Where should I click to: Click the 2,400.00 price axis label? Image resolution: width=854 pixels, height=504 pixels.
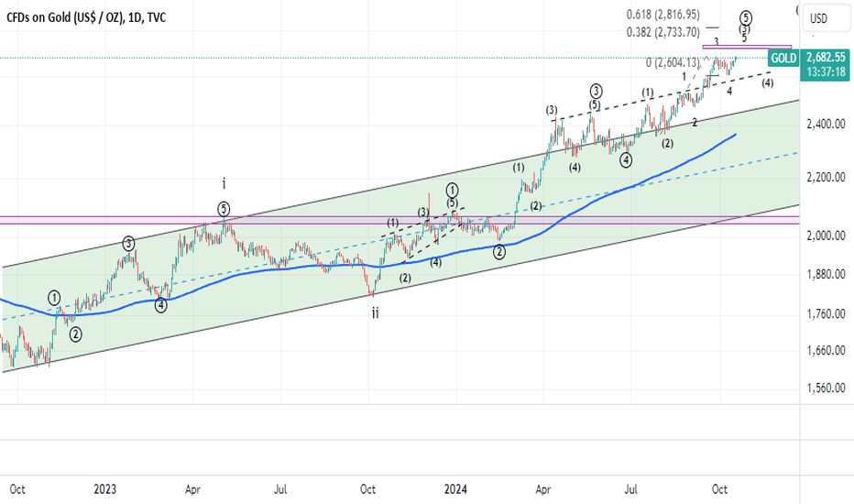point(826,125)
